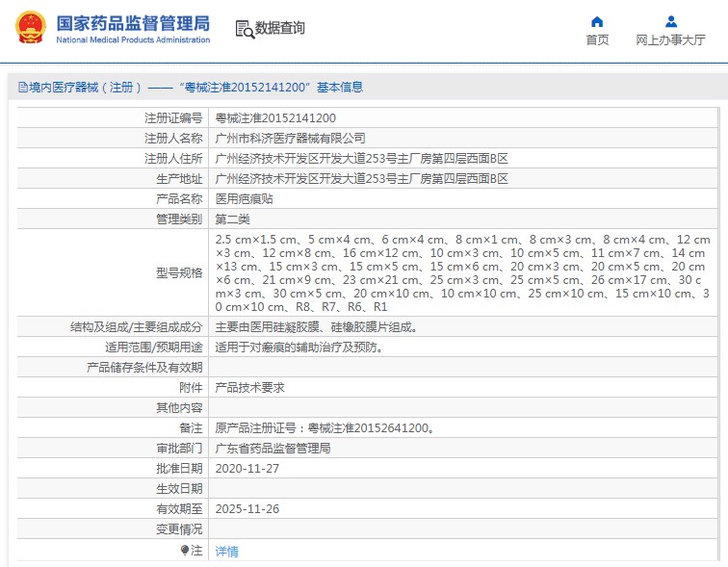The height and width of the screenshot is (567, 728).
Task: Click the 备注 label
Action: 191,427
